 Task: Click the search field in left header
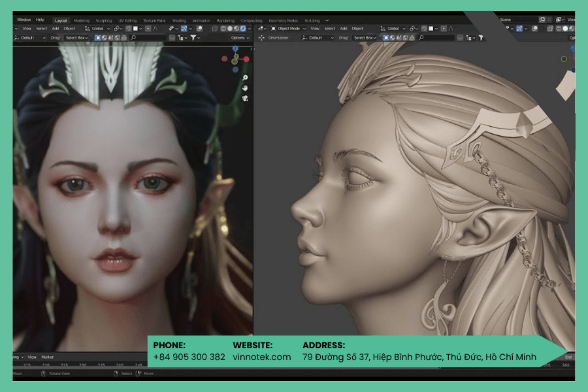point(148,37)
